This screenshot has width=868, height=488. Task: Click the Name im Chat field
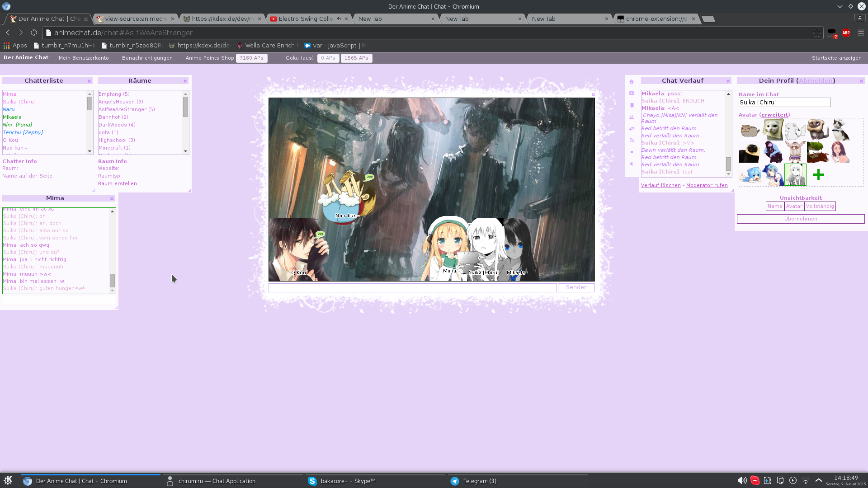784,103
